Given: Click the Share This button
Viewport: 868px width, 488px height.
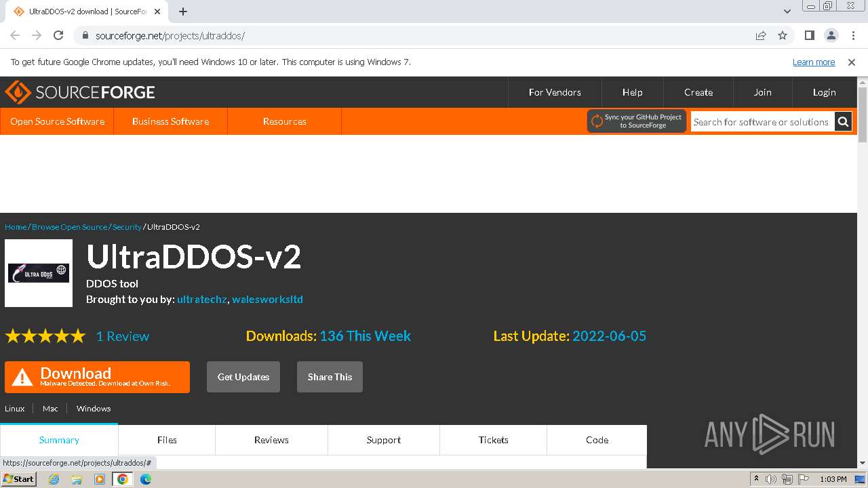Looking at the screenshot, I should point(330,377).
